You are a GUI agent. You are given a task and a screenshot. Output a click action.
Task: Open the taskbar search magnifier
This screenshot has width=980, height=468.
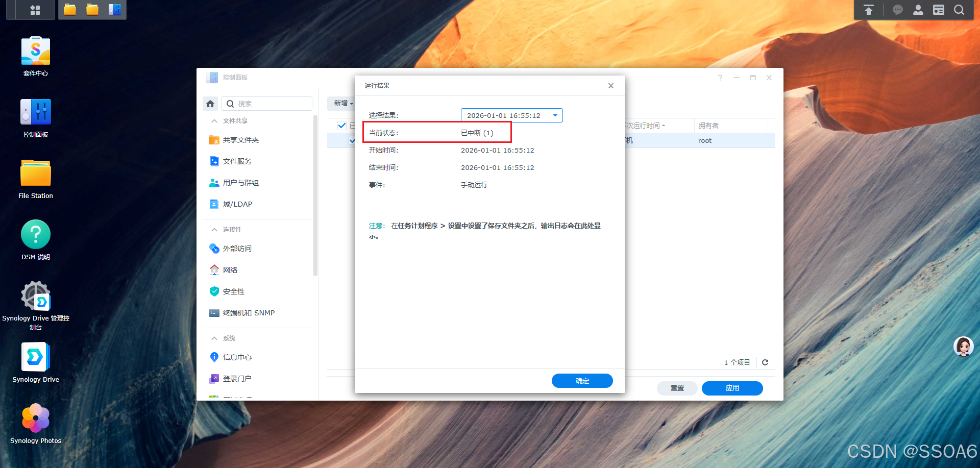pos(959,9)
